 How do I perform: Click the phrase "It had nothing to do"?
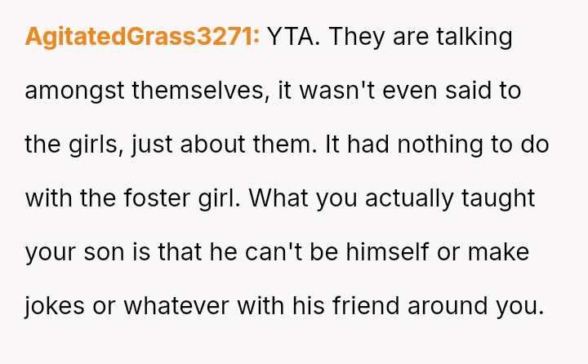[x=437, y=144]
